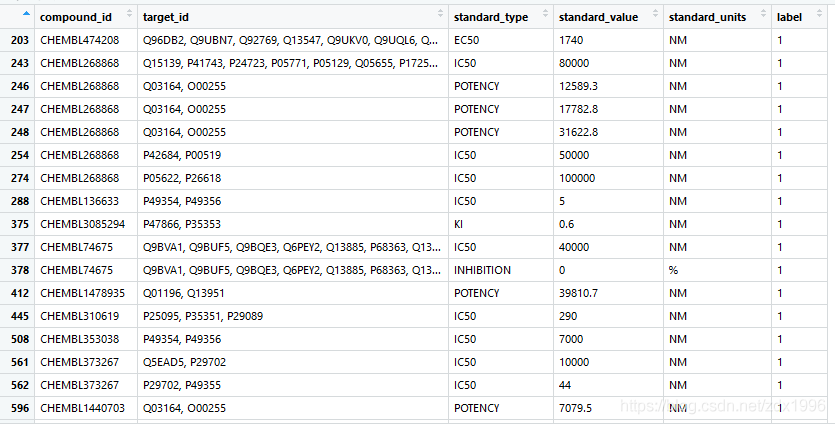This screenshot has height=424, width=835.
Task: Click the INHIBITION standard type cell
Action: tap(482, 270)
